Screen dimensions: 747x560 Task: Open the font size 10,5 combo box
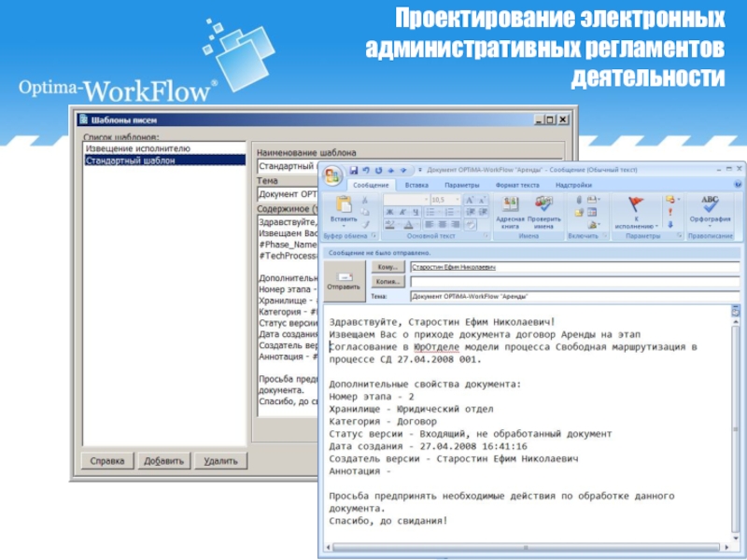pos(446,200)
